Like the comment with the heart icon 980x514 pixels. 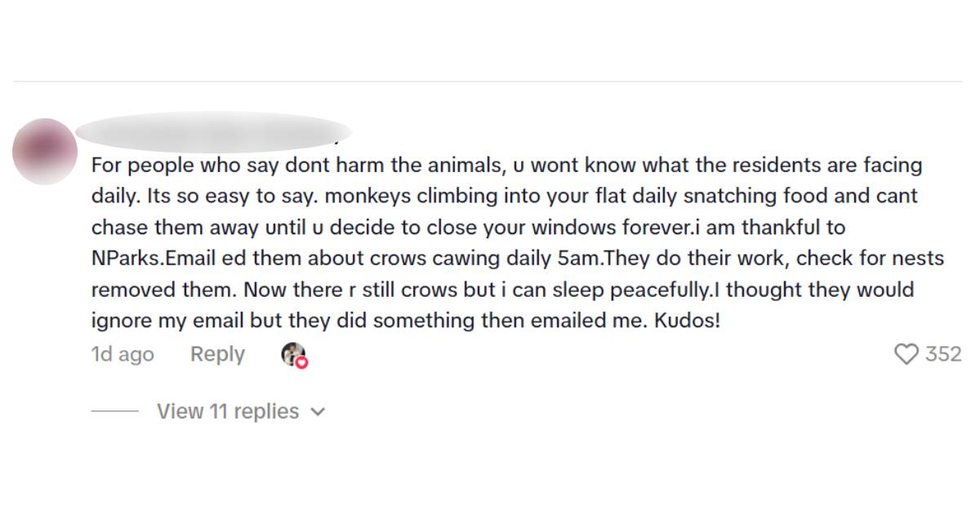pos(906,354)
